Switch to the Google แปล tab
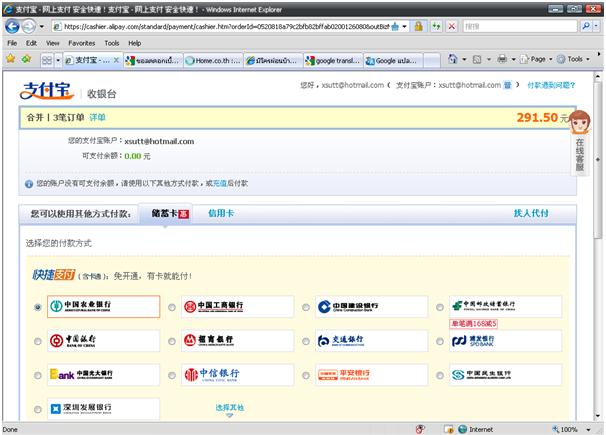 [x=393, y=61]
